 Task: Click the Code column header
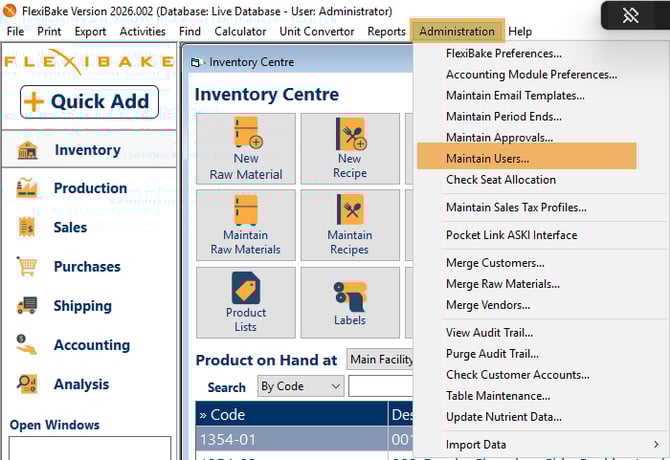pos(290,414)
